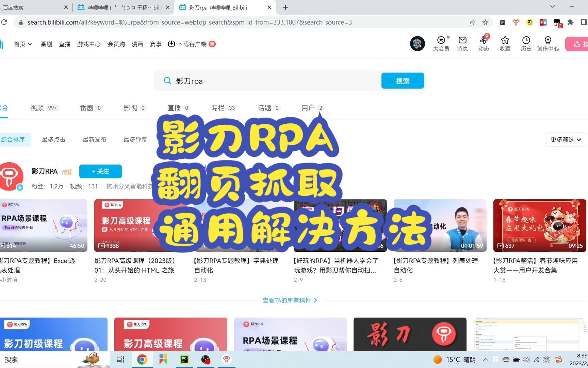
Task: Open the 查看TA的所有稿件 link
Action: (x=290, y=300)
